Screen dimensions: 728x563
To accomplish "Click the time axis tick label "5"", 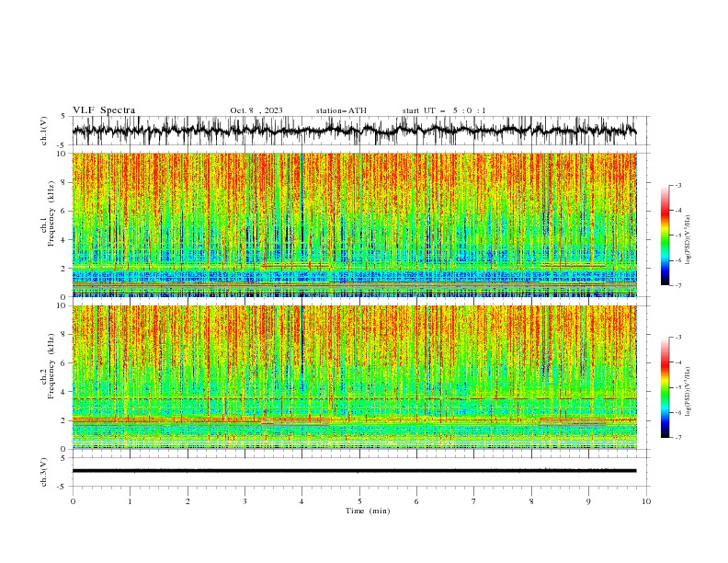I will (x=359, y=501).
